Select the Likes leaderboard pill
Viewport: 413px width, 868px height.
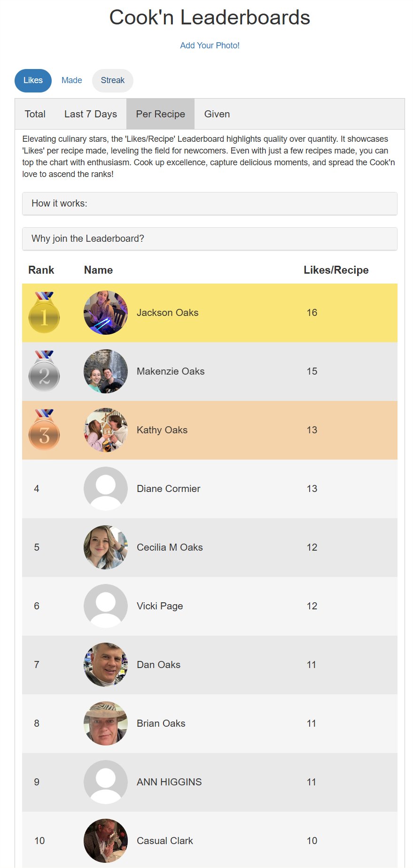pyautogui.click(x=33, y=80)
